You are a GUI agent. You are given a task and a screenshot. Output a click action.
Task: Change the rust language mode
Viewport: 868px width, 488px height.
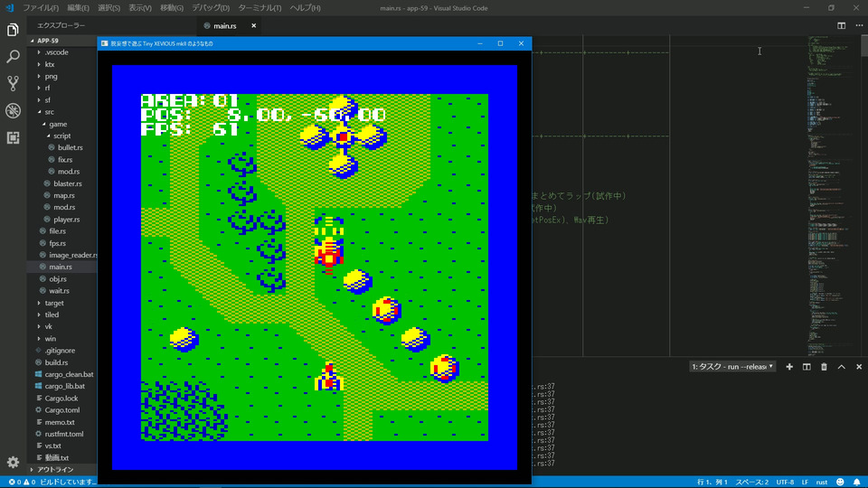(822, 482)
